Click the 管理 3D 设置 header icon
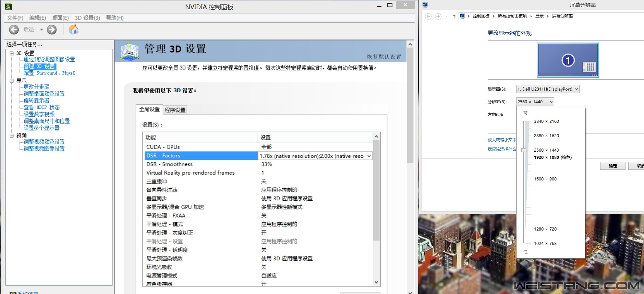Screen dimensions: 644x294 click(130, 51)
